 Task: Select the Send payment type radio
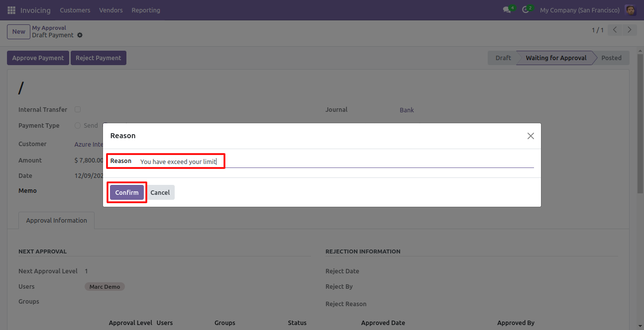pos(78,126)
